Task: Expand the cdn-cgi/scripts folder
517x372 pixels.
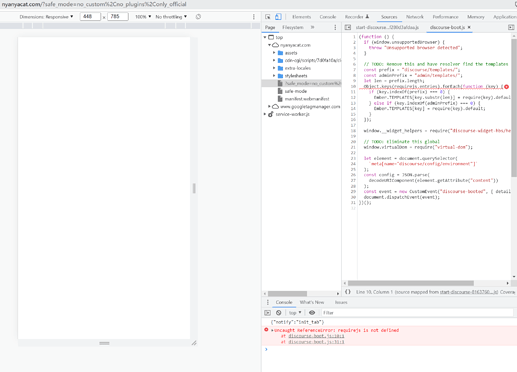Action: click(x=274, y=60)
